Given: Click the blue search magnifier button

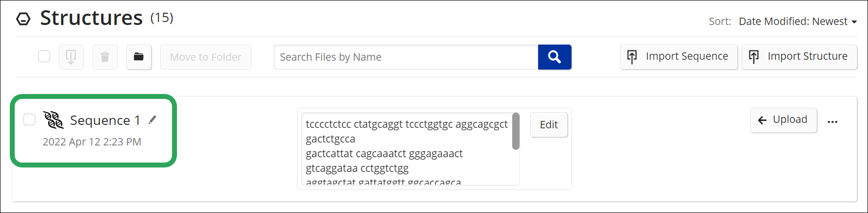Looking at the screenshot, I should (554, 57).
